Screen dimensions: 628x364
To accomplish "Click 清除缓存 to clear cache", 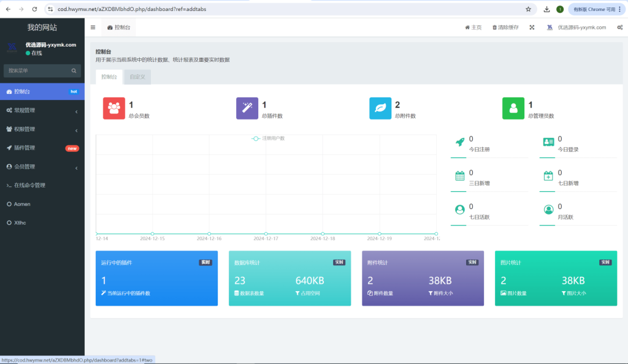I will point(505,28).
